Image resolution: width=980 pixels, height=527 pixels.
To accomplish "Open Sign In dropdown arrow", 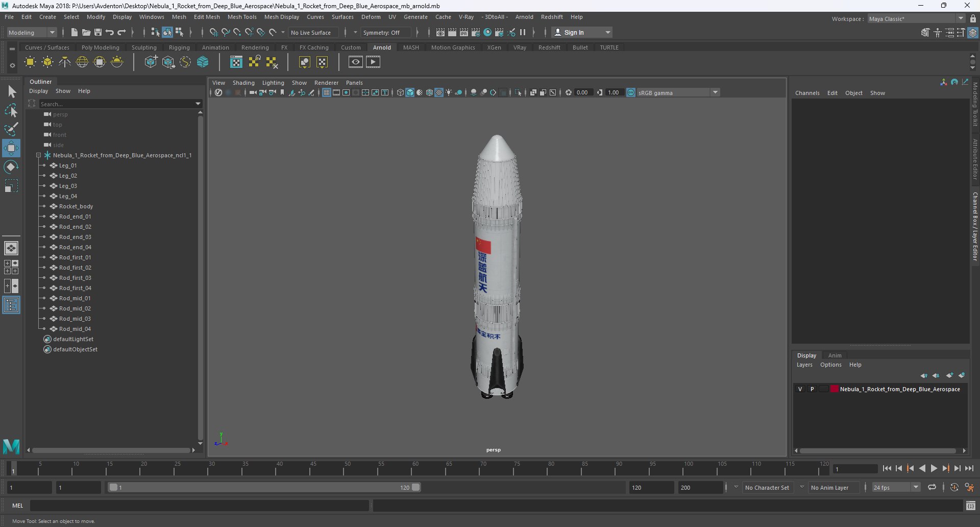I will (607, 32).
